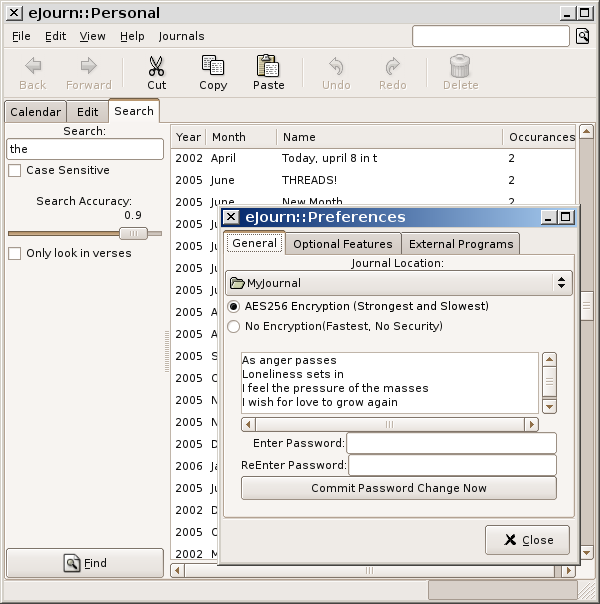The height and width of the screenshot is (604, 600).
Task: Click the Search text field containing 'the'
Action: click(x=85, y=149)
